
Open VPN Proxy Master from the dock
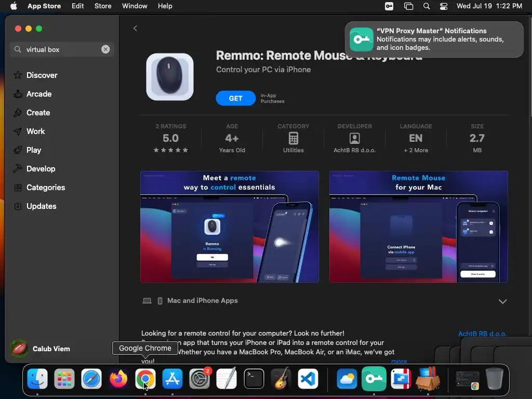coord(374,379)
